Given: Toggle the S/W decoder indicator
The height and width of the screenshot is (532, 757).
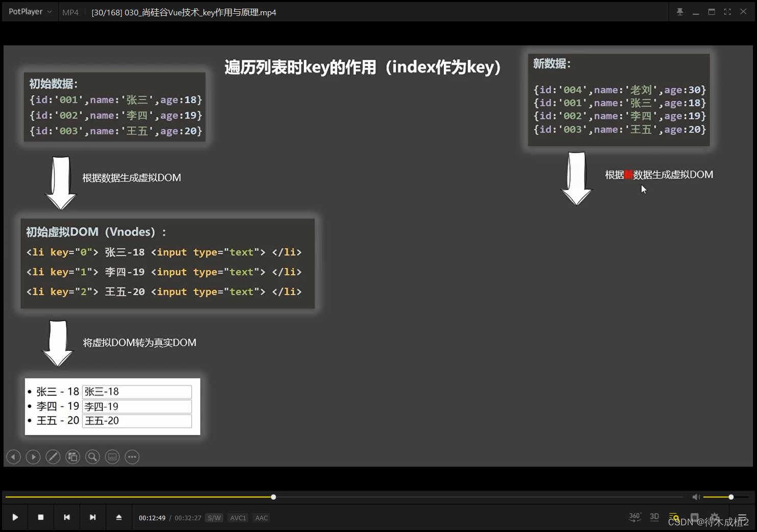Looking at the screenshot, I should pos(214,518).
